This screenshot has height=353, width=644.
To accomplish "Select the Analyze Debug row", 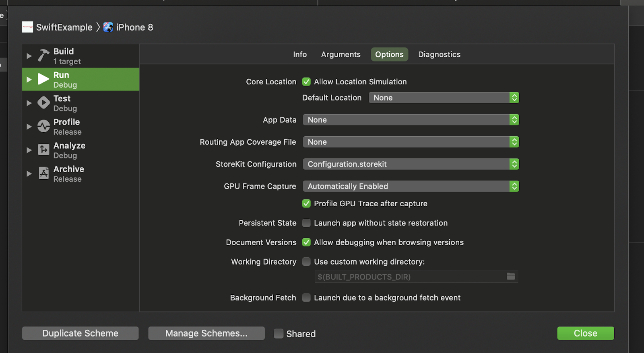I will 81,150.
